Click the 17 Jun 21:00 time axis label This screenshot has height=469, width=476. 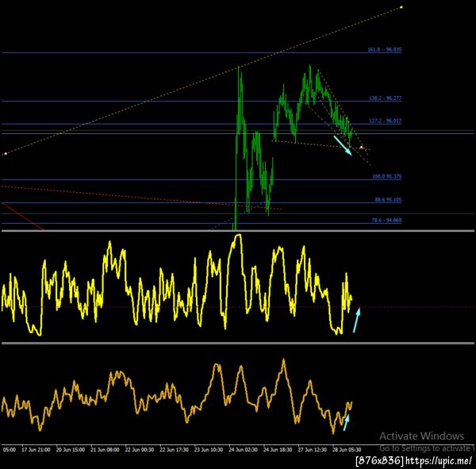click(x=36, y=450)
